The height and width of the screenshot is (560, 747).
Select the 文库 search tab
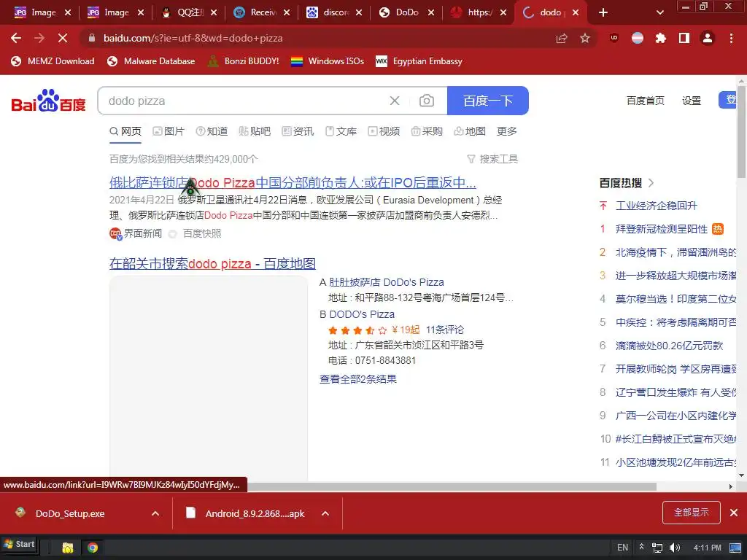341,131
